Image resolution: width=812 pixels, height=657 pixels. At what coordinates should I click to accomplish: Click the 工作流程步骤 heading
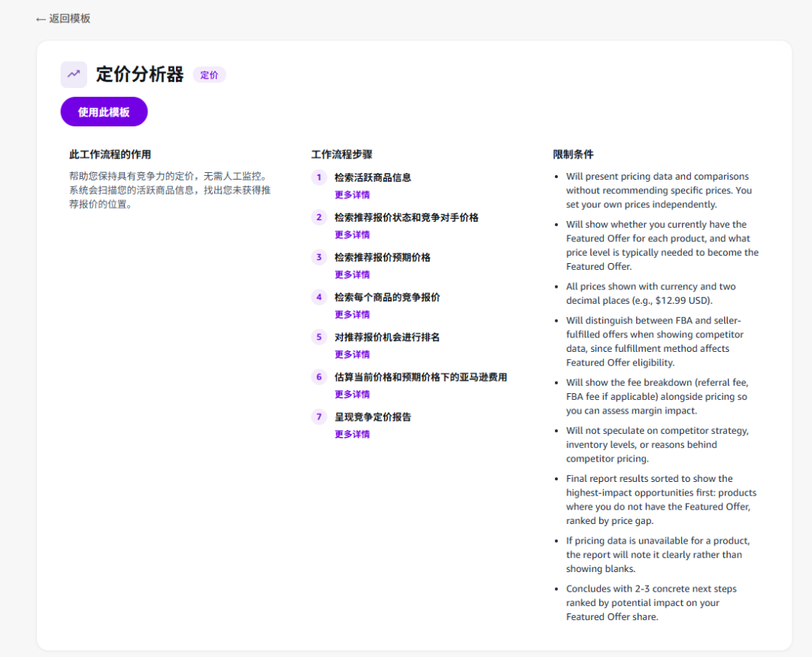coord(342,154)
